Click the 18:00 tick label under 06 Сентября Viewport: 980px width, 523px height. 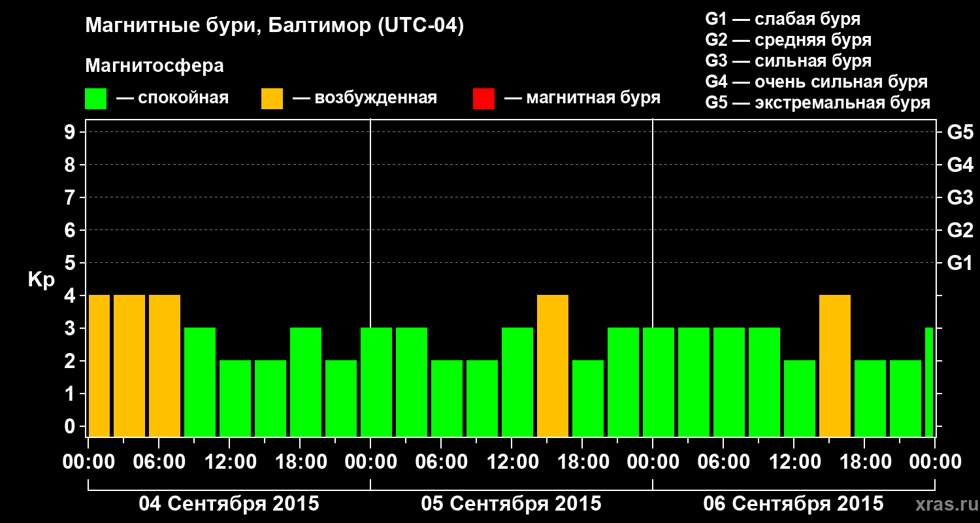click(864, 462)
